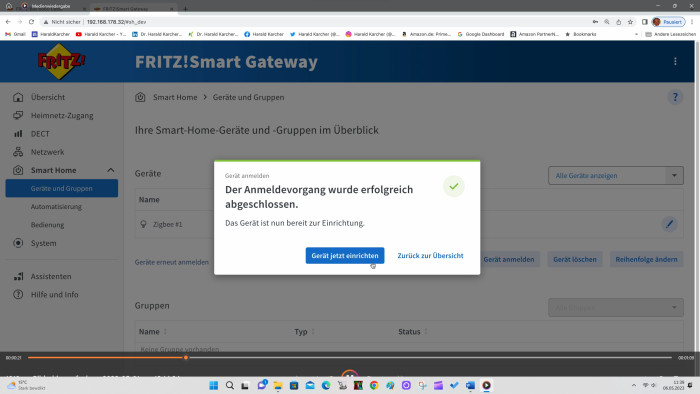Open File Explorer from the taskbar

pos(278,385)
